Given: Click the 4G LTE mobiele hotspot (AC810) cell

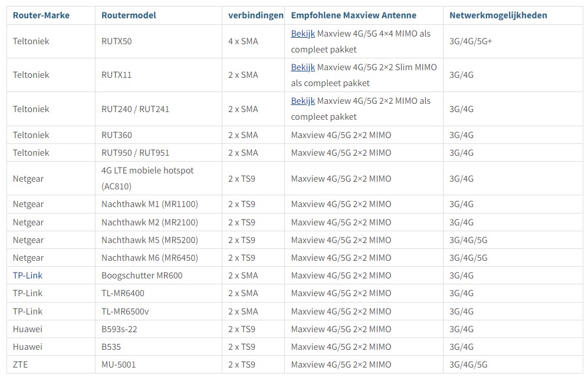Looking at the screenshot, I should (x=147, y=178).
